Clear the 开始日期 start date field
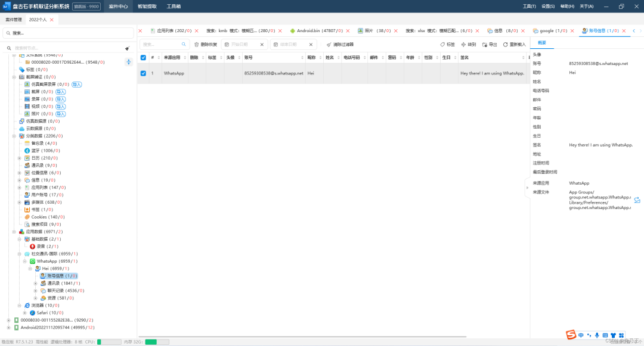Image resolution: width=644 pixels, height=346 pixels. click(x=262, y=44)
